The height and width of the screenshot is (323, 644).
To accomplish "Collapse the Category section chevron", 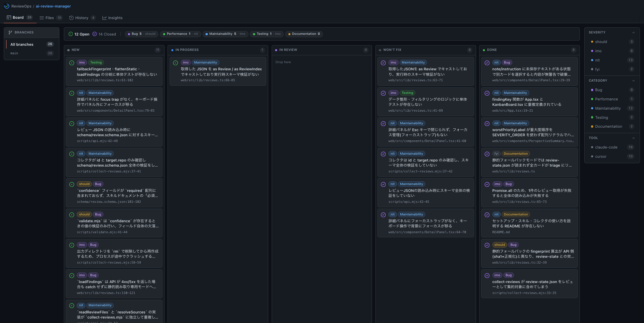I will click(x=633, y=81).
